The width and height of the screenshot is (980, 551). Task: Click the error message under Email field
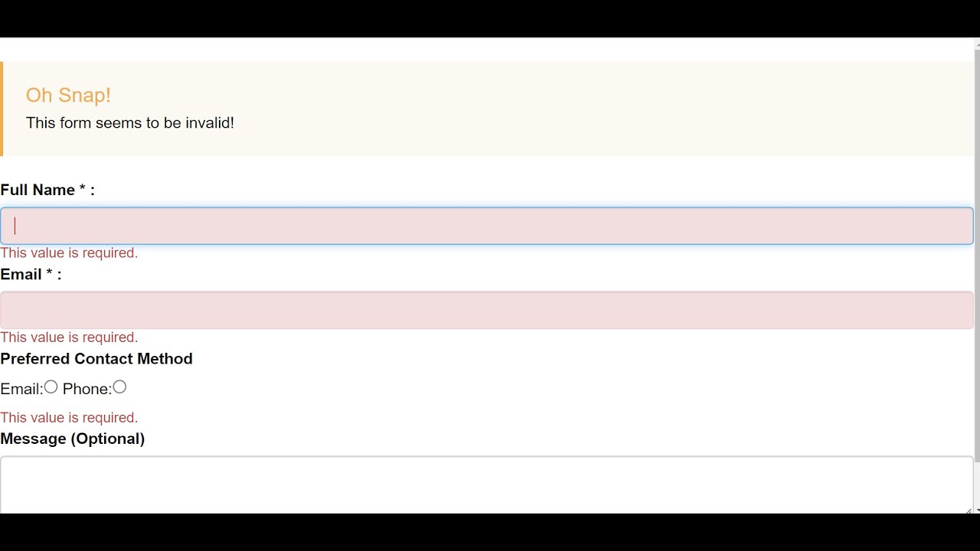click(x=69, y=337)
